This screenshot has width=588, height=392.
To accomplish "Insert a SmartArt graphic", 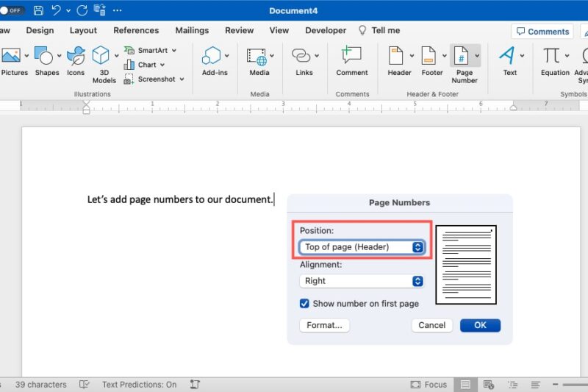I will coord(146,50).
